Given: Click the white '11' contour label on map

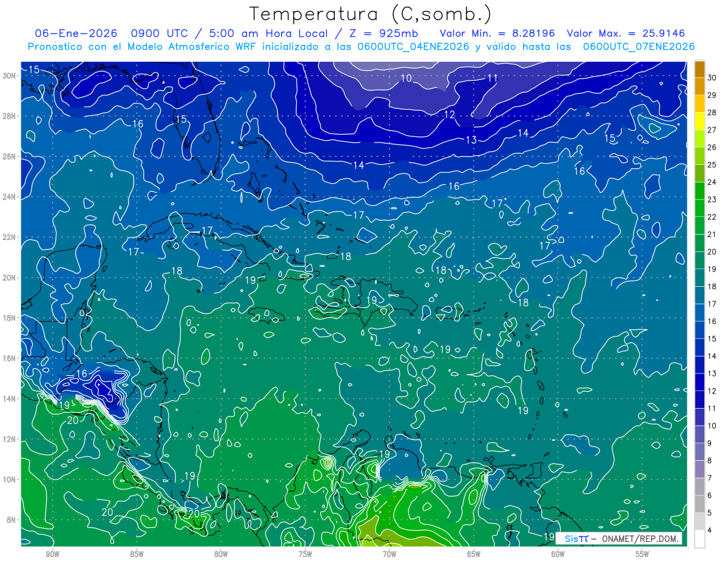Looking at the screenshot, I should click(x=492, y=78).
